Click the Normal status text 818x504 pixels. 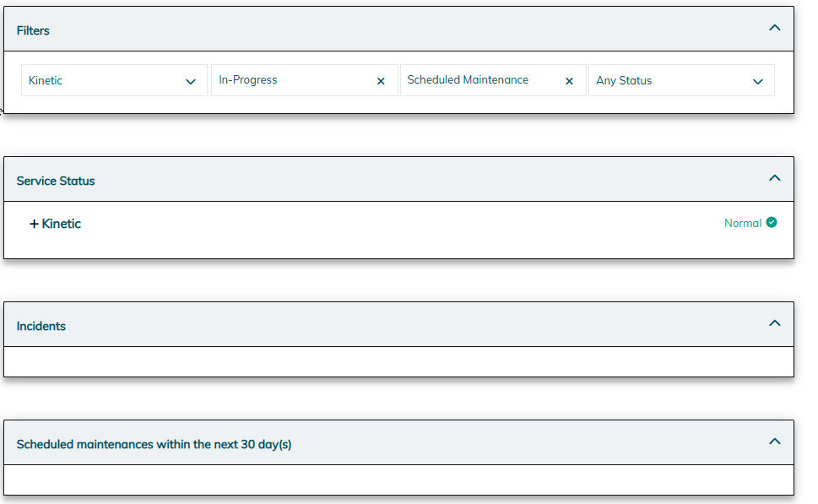pos(743,224)
